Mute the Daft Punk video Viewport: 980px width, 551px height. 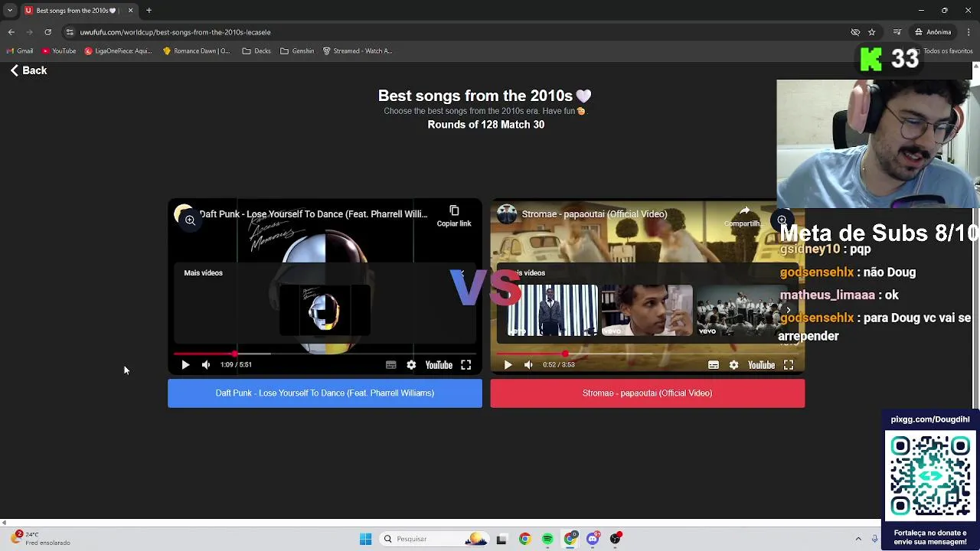coord(206,365)
